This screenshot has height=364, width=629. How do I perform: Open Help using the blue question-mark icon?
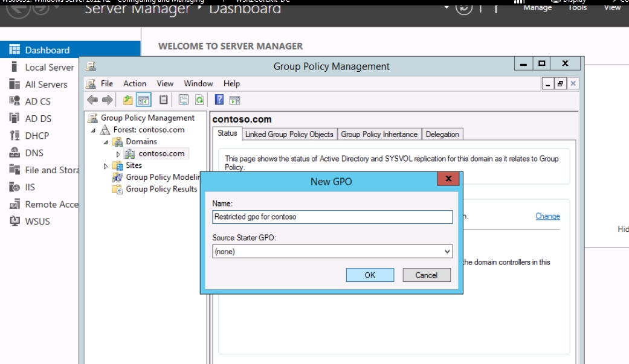pyautogui.click(x=219, y=100)
